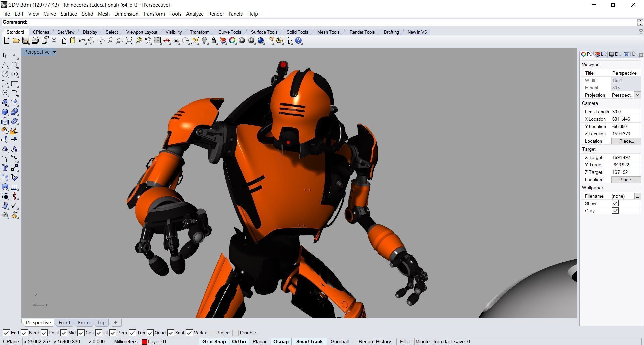Open the CPlane coordinate mode pane
This screenshot has height=345, width=644.
(11, 342)
